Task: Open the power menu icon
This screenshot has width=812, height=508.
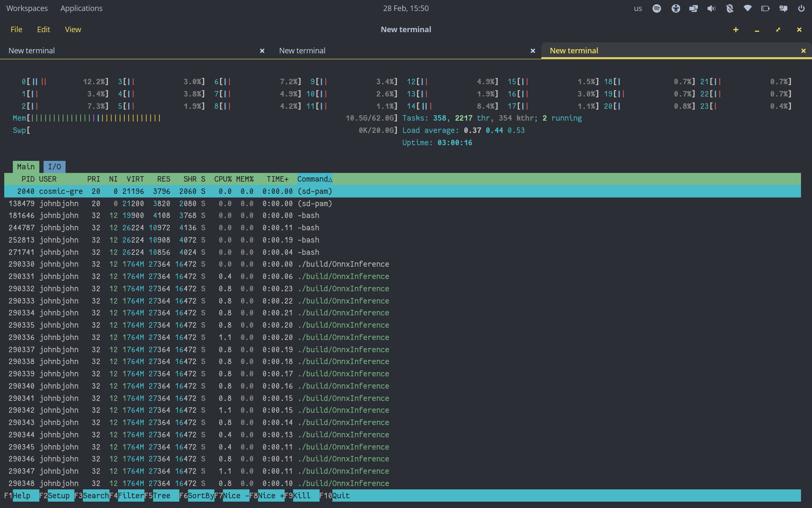Action: point(801,8)
